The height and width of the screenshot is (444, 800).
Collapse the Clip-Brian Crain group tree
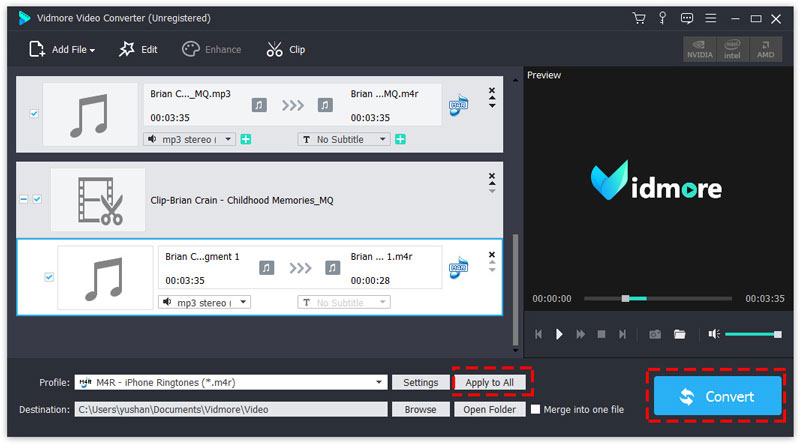(23, 200)
